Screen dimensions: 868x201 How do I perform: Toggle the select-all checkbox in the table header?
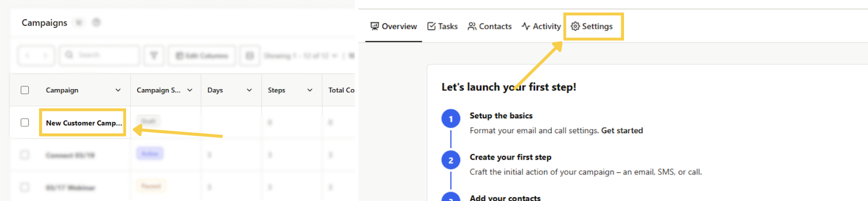[25, 90]
